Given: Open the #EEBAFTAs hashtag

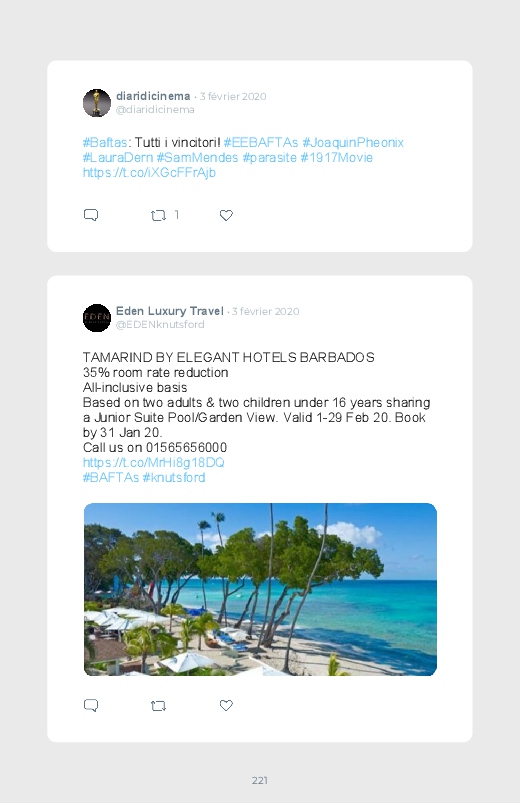Looking at the screenshot, I should [x=261, y=142].
